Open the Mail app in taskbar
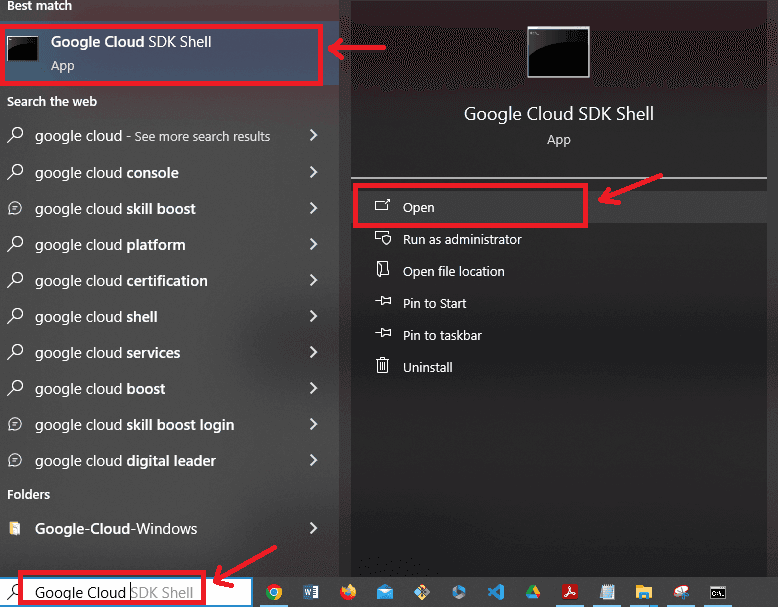Screen dimensions: 778x608 coord(385,593)
